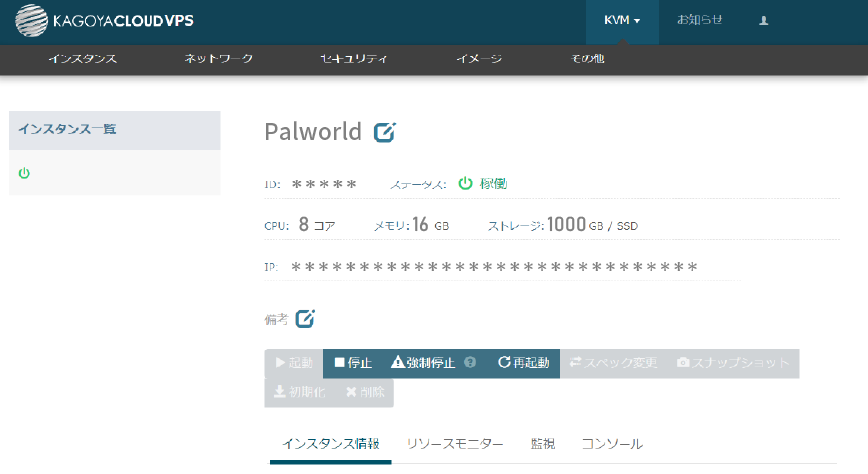Select インスタンス一覧 in the sidebar
The width and height of the screenshot is (868, 474).
[x=67, y=130]
